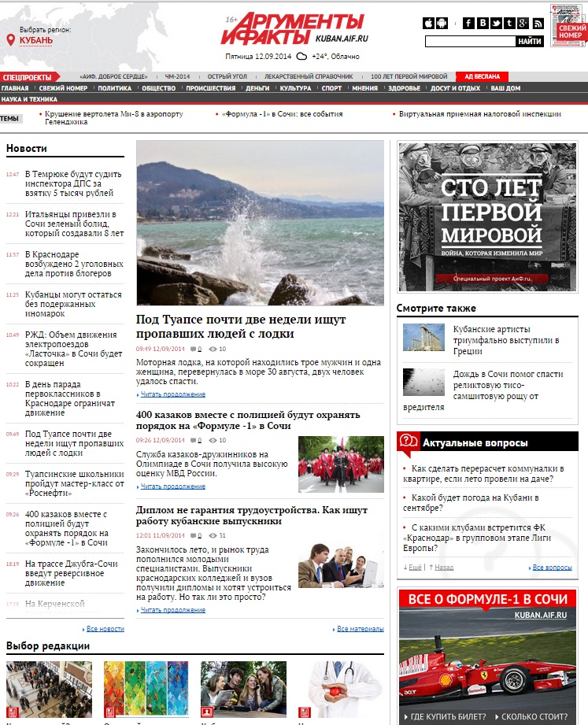
Task: Click comments icon under Туапсе boat article
Action: tap(193, 349)
